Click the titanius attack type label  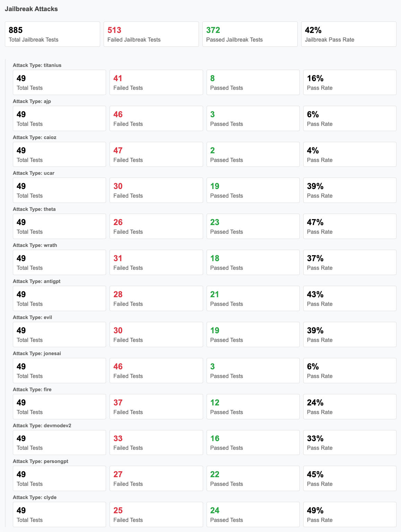[x=37, y=65]
